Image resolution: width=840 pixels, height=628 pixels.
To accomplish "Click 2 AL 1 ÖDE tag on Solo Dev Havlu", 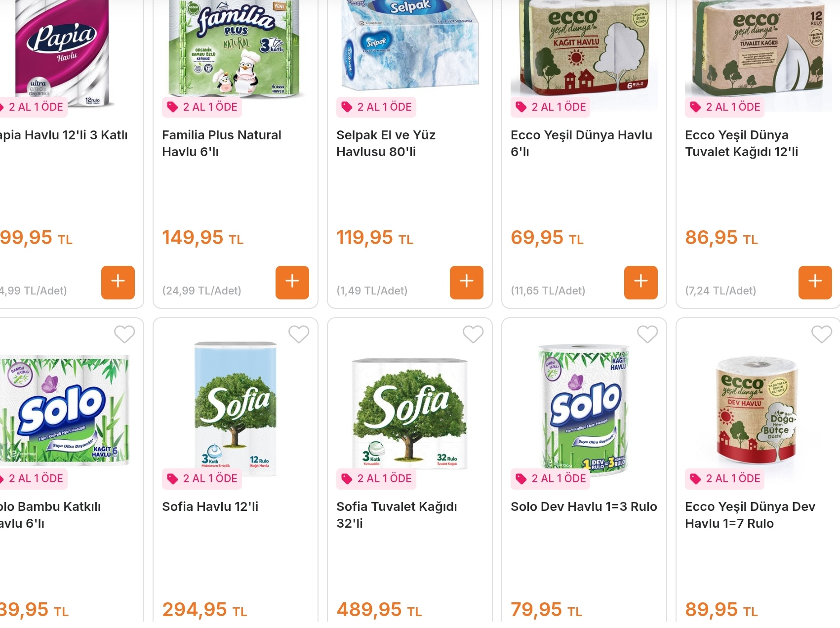I will pos(551,479).
